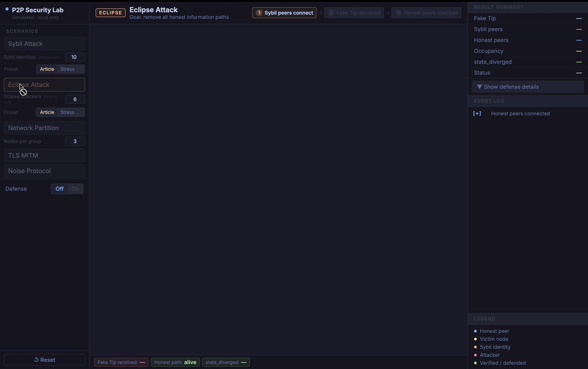Image resolution: width=588 pixels, height=369 pixels.
Task: Click the Victim node legend dot
Action: coord(475,339)
